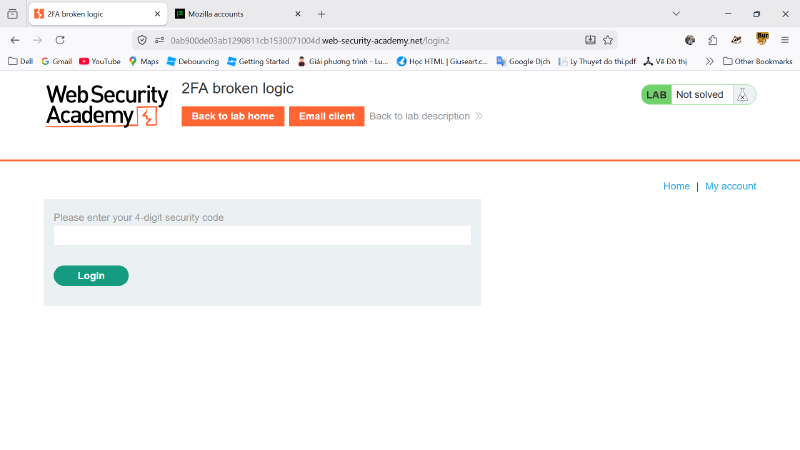This screenshot has width=800, height=450.
Task: Go back to previous page
Action: (15, 40)
